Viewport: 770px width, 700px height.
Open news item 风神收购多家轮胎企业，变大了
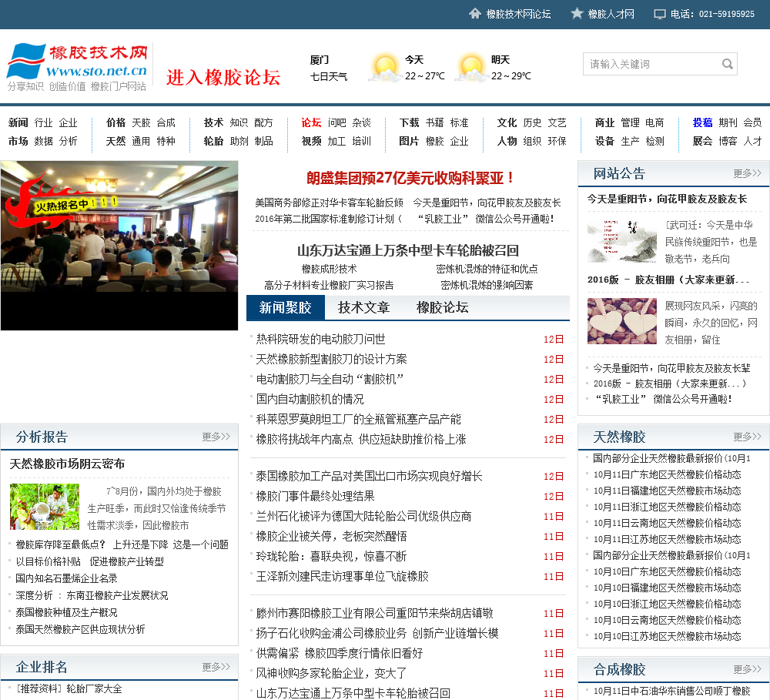(331, 674)
